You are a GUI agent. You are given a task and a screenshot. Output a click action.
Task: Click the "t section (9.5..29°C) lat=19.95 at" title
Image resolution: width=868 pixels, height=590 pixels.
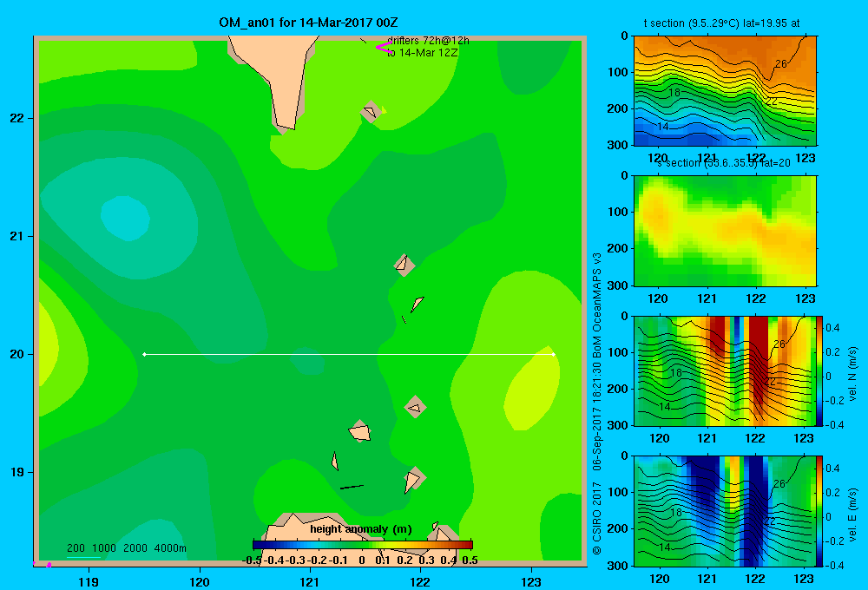pyautogui.click(x=721, y=23)
